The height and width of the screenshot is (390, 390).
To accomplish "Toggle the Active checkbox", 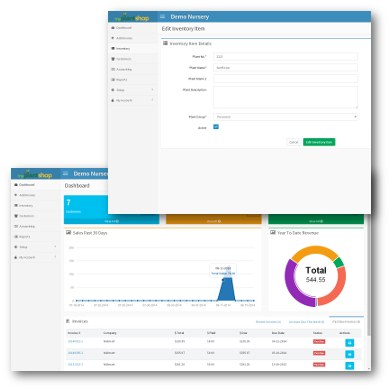I will pyautogui.click(x=216, y=127).
